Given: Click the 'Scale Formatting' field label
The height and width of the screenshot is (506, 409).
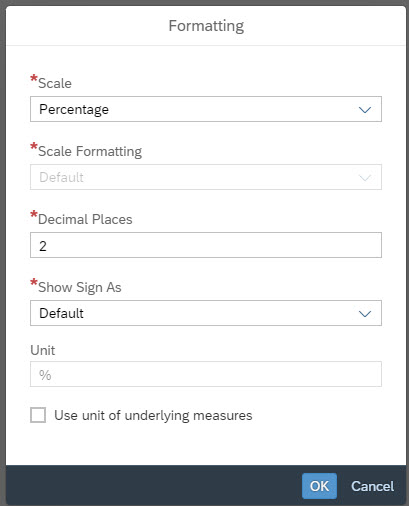Looking at the screenshot, I should click(90, 151).
